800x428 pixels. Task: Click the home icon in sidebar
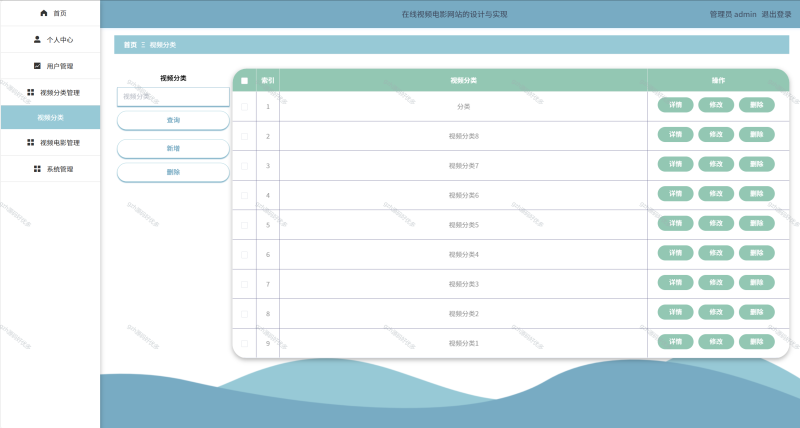pyautogui.click(x=43, y=13)
